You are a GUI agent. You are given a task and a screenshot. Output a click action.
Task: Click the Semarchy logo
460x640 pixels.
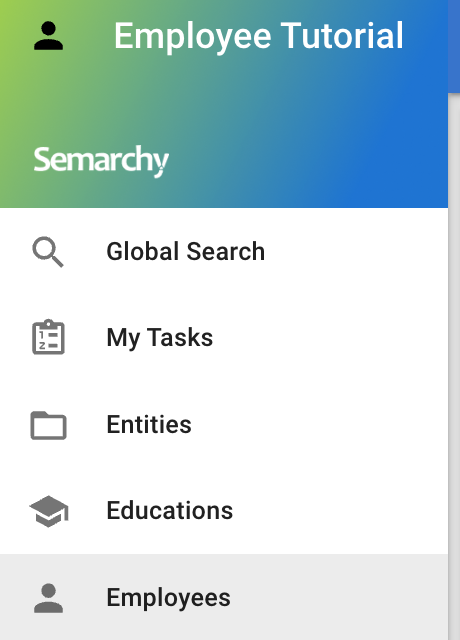pyautogui.click(x=101, y=161)
